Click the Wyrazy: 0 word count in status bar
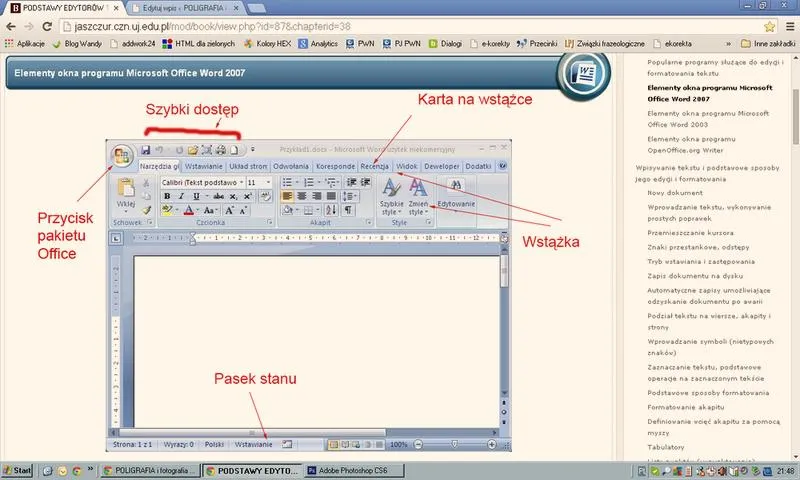Viewport: 800px width, 480px height. click(x=179, y=444)
